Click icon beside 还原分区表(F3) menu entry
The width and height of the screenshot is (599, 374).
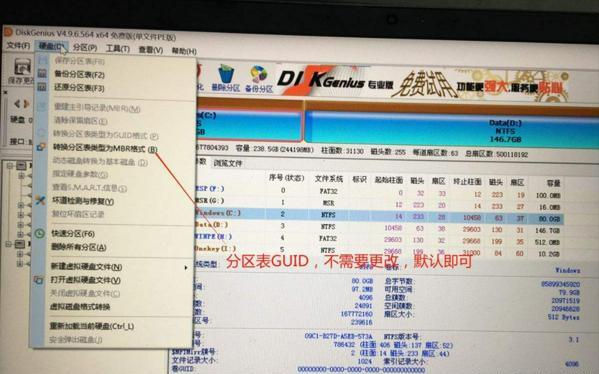[x=42, y=87]
